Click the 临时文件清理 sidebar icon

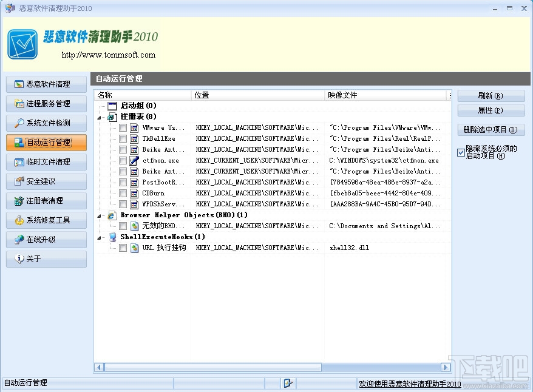19,162
